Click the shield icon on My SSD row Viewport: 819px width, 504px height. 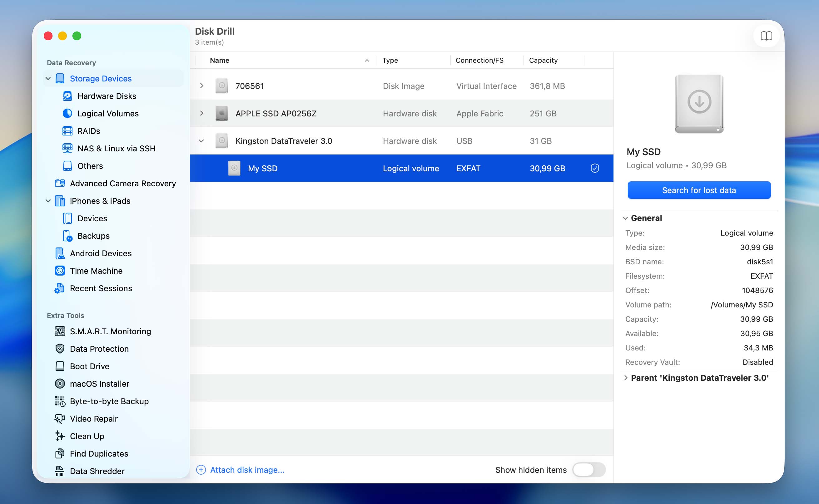[x=595, y=168]
